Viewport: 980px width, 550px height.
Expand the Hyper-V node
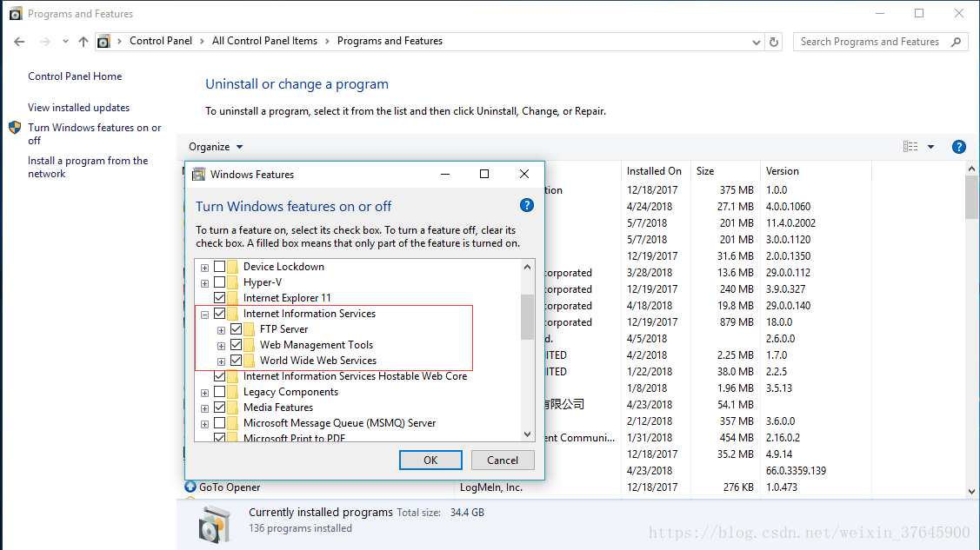(x=205, y=283)
